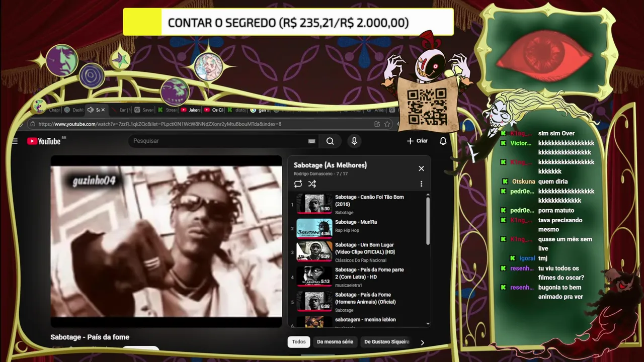Click chat username igoral

(527, 258)
